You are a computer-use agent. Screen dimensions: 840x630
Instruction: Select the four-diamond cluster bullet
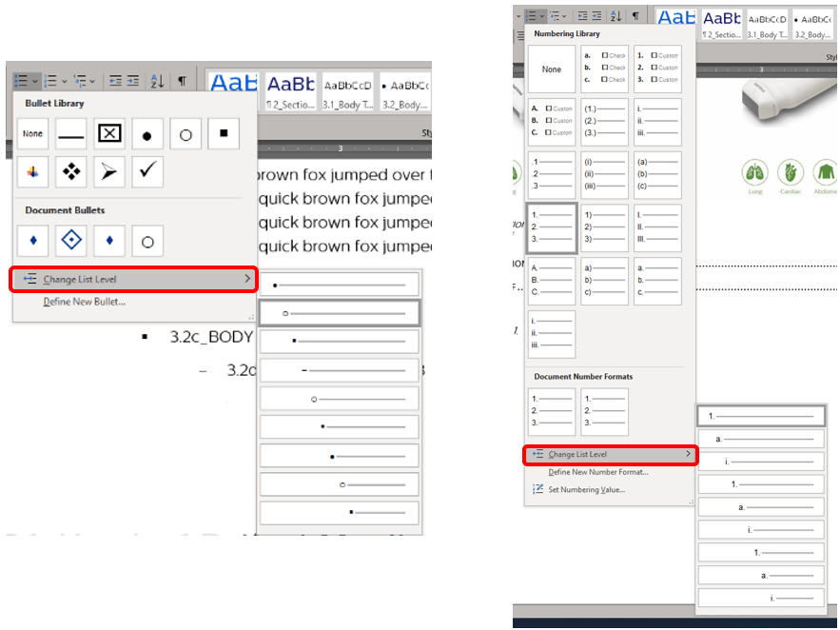pos(71,172)
